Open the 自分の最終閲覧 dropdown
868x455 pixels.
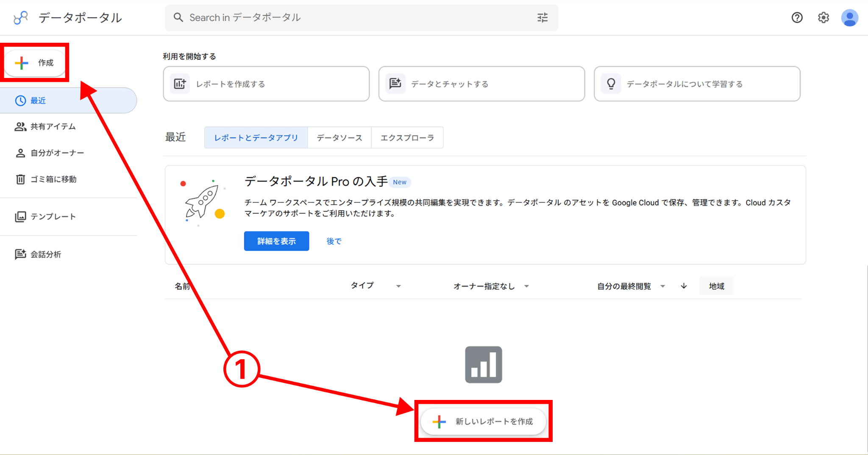631,286
